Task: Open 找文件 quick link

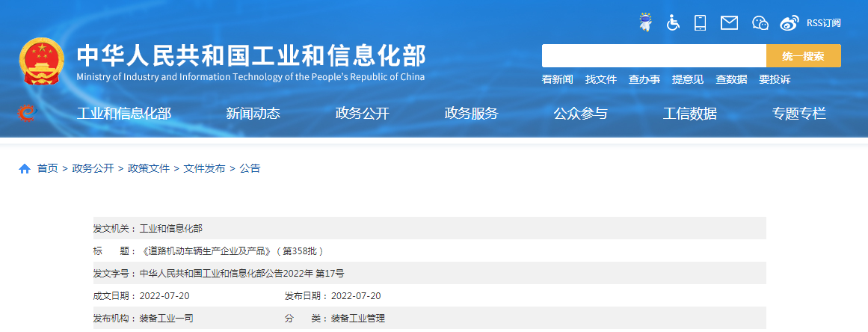Action: click(x=600, y=79)
